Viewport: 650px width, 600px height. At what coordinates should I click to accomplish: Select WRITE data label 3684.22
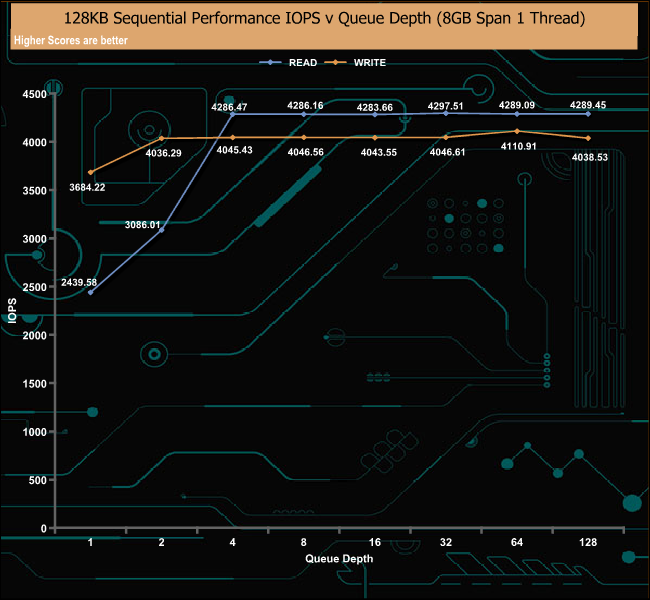[x=87, y=187]
